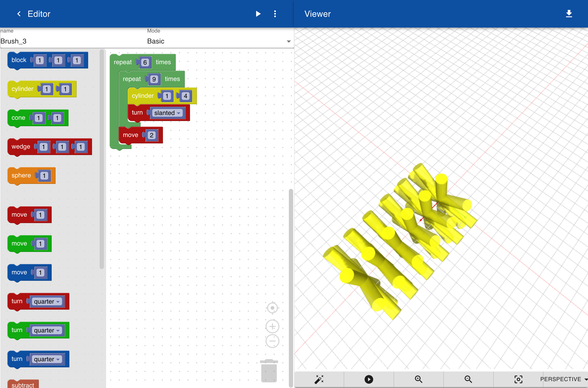This screenshot has width=588, height=388.
Task: Fit the model to view with focus icon
Action: [x=518, y=379]
